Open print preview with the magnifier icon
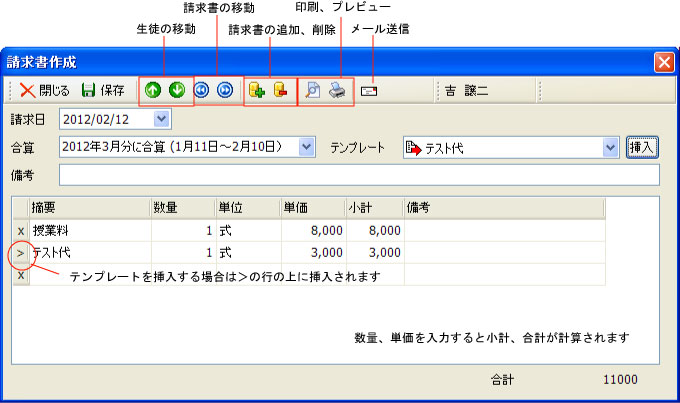The width and height of the screenshot is (680, 403). (x=312, y=90)
